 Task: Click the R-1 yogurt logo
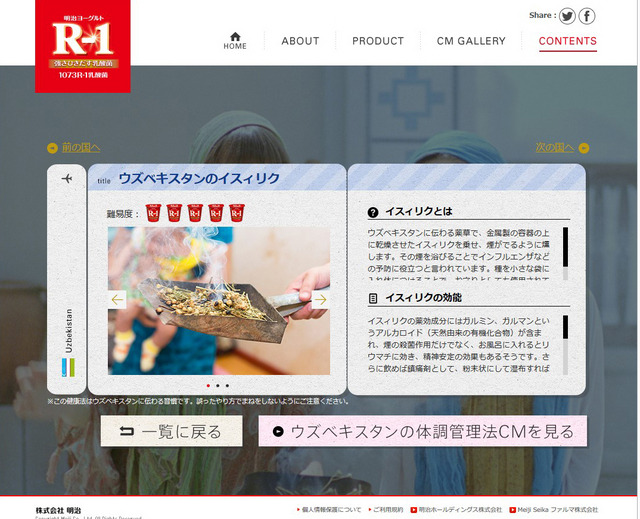[x=69, y=45]
